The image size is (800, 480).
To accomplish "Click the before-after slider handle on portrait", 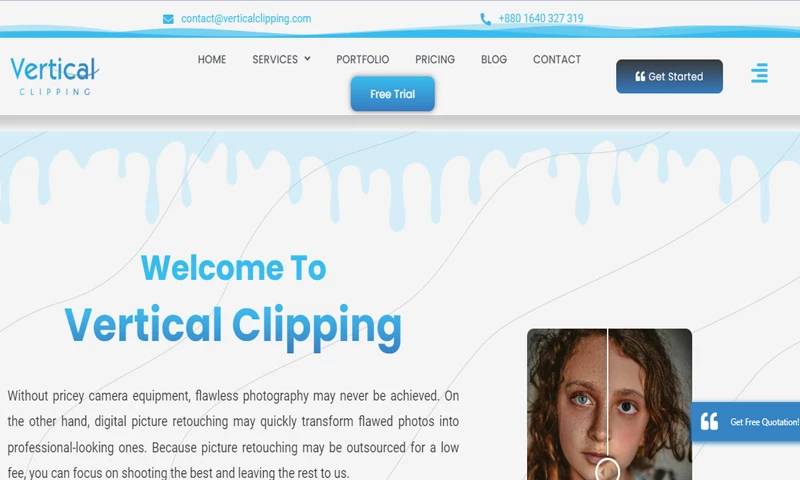I will 607,470.
